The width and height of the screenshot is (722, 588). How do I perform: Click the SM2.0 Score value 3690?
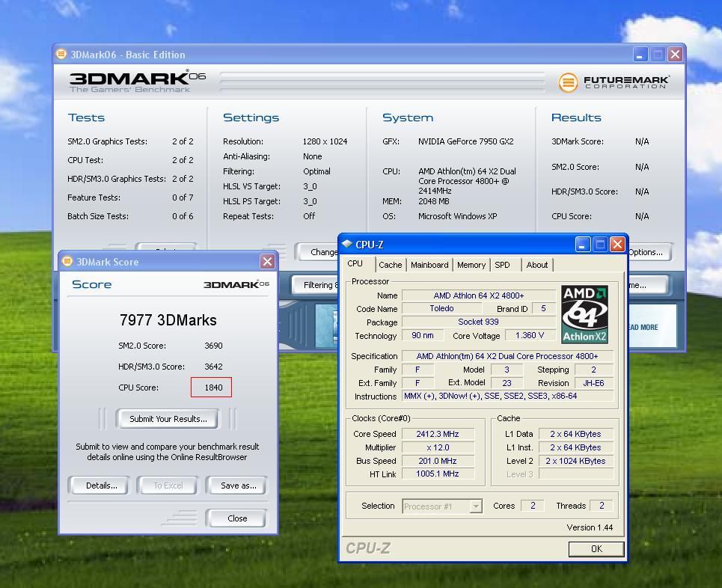click(x=213, y=346)
